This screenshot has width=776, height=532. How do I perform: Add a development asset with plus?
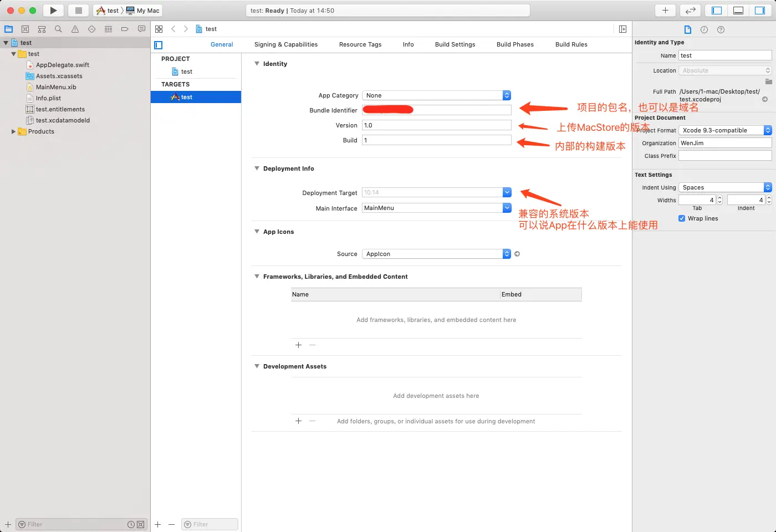tap(298, 421)
